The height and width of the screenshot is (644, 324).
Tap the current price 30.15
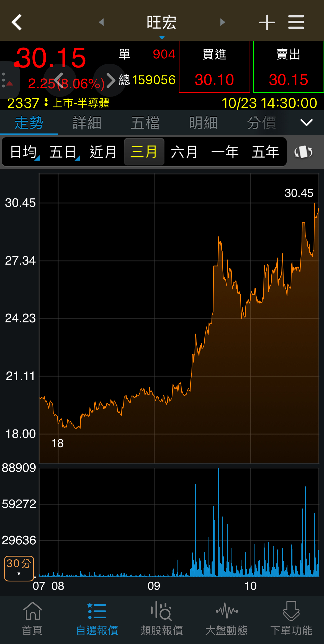50,58
